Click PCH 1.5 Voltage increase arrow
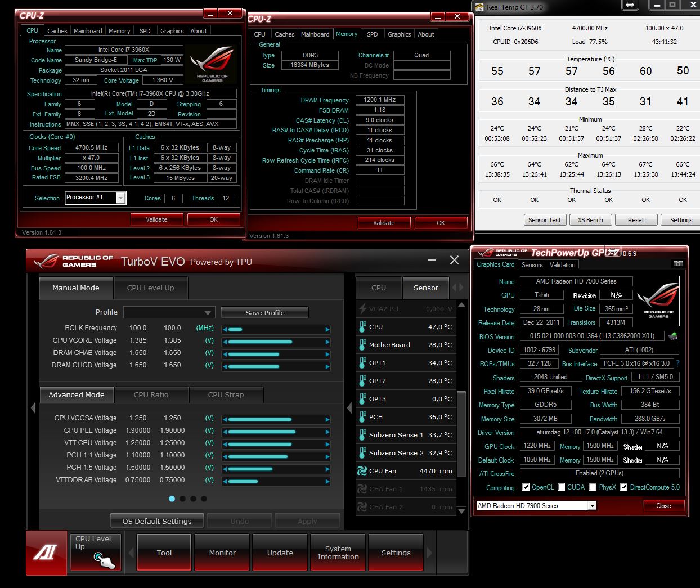The image size is (700, 588). 327,469
